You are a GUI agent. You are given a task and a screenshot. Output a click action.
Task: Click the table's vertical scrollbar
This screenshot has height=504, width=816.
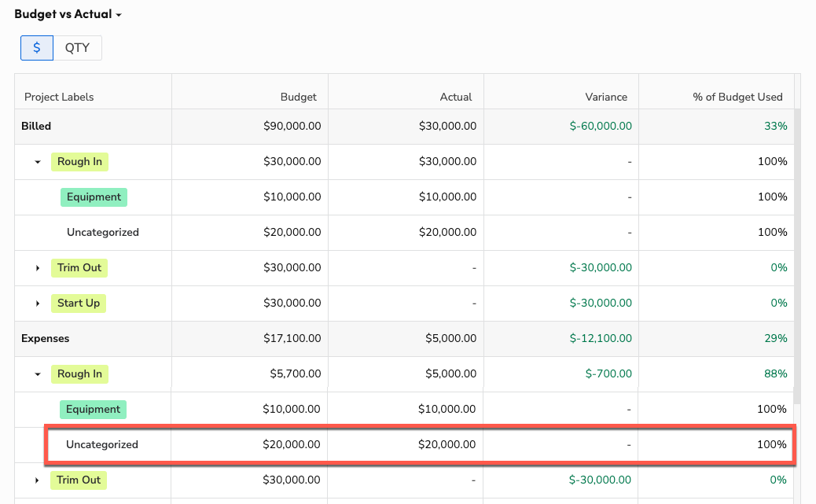coord(797,255)
